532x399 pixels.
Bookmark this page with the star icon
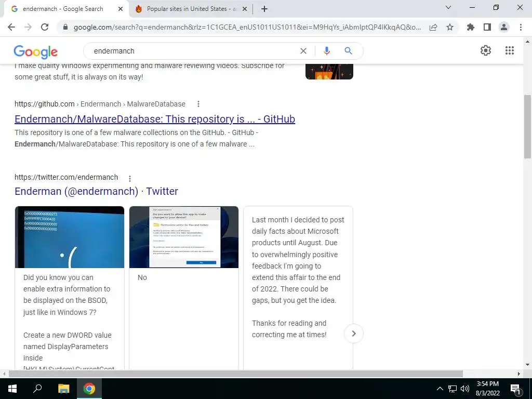(x=450, y=27)
